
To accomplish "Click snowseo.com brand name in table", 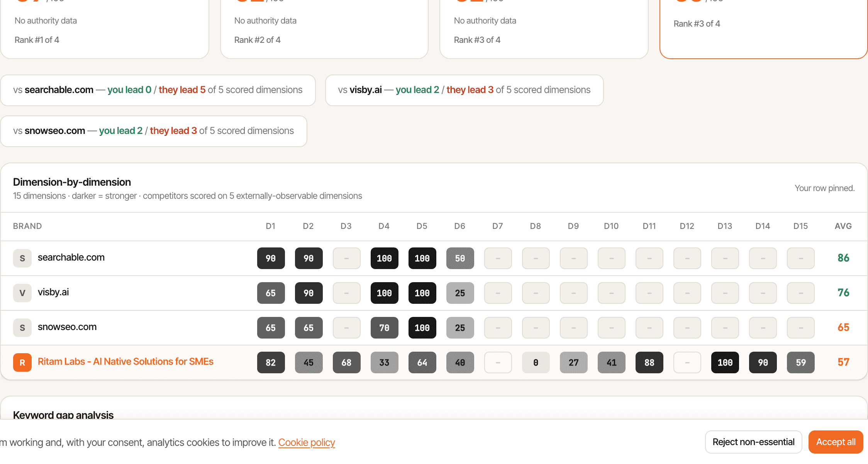I will 67,327.
